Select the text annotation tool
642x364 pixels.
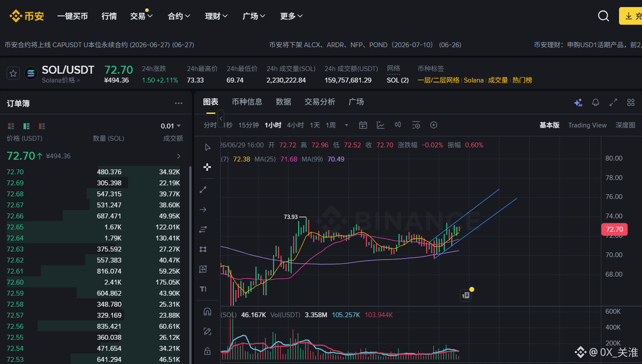tap(203, 289)
